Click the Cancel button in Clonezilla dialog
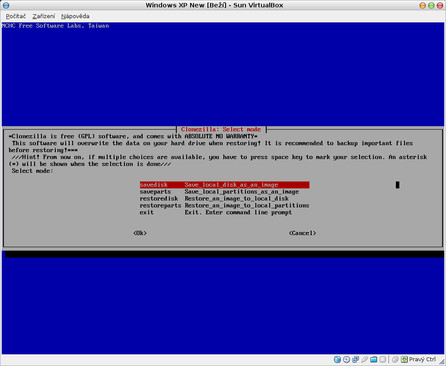Image resolution: width=446 pixels, height=366 pixels. [302, 233]
